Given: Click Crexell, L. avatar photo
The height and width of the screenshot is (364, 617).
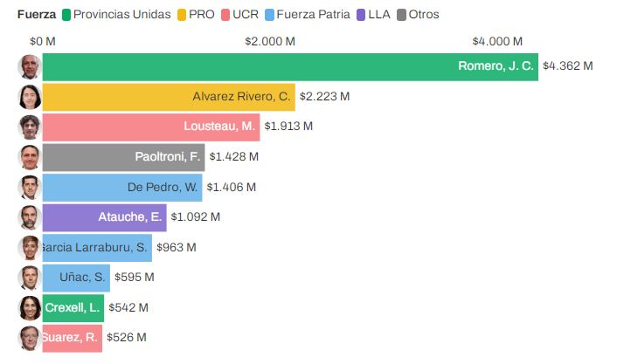Looking at the screenshot, I should pos(30,308).
